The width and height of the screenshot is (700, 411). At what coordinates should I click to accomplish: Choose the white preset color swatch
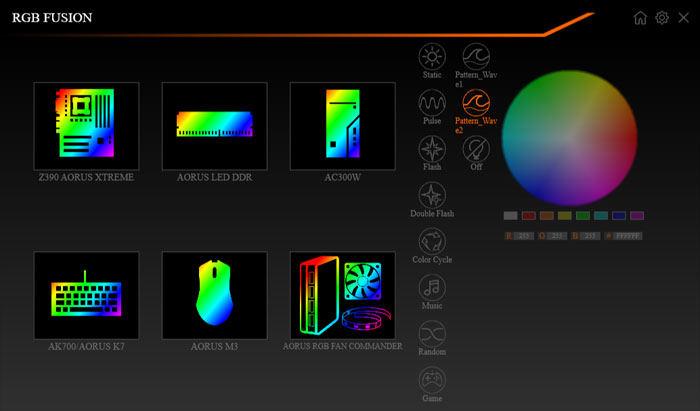[510, 216]
